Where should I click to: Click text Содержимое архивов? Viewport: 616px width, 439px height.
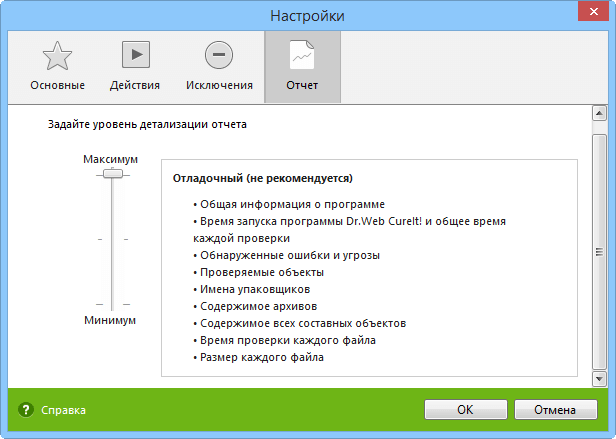[258, 306]
